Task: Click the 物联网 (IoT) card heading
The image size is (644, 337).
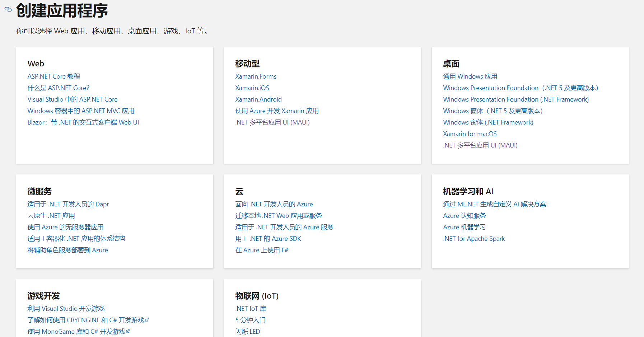Action: click(x=257, y=296)
